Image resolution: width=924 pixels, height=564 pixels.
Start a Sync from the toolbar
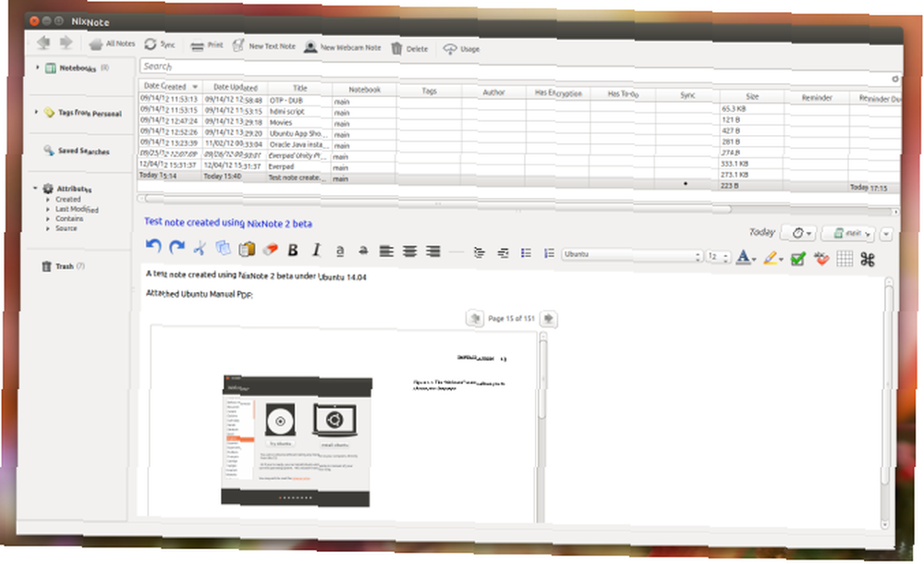(160, 44)
